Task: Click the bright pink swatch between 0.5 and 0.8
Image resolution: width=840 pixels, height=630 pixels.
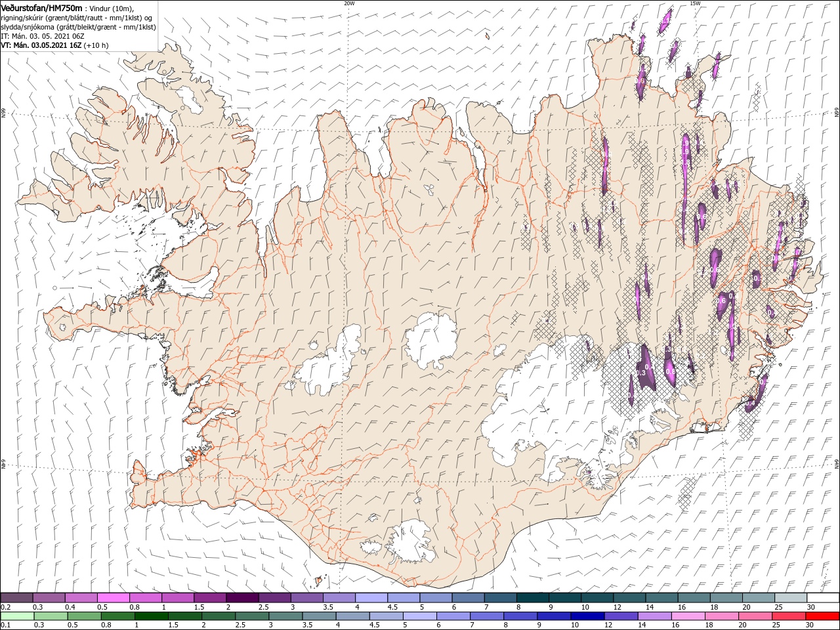Action: point(113,598)
